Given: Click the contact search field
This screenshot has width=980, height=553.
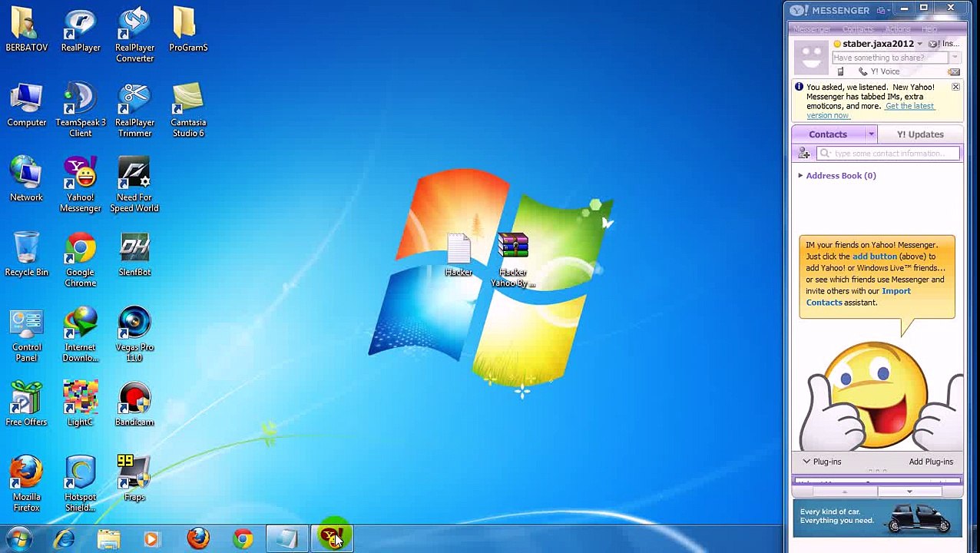Looking at the screenshot, I should tap(889, 154).
